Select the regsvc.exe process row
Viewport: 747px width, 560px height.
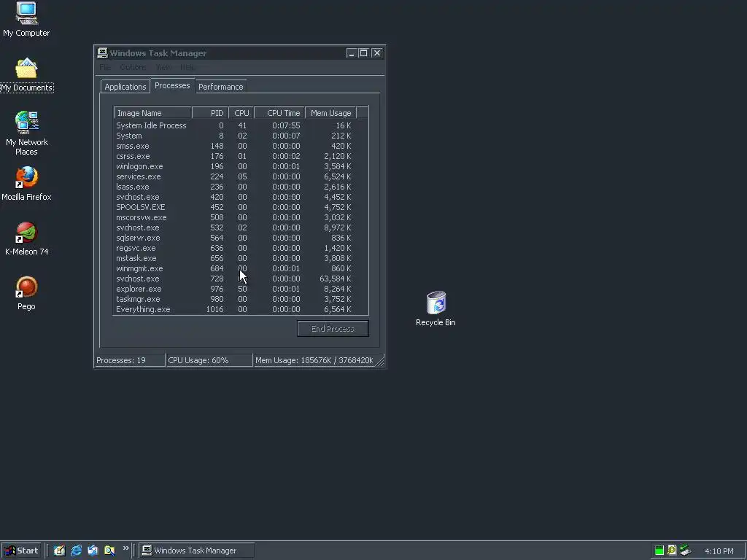pos(241,248)
